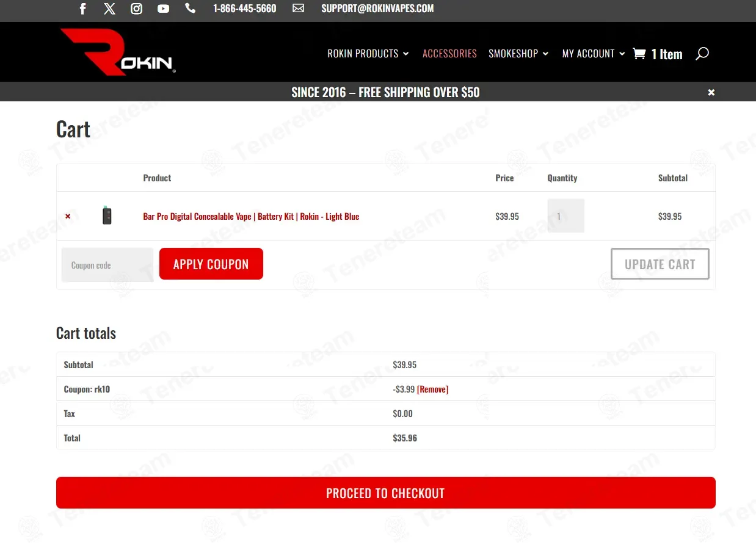Click the shopping cart icon
The height and width of the screenshot is (547, 756).
639,54
